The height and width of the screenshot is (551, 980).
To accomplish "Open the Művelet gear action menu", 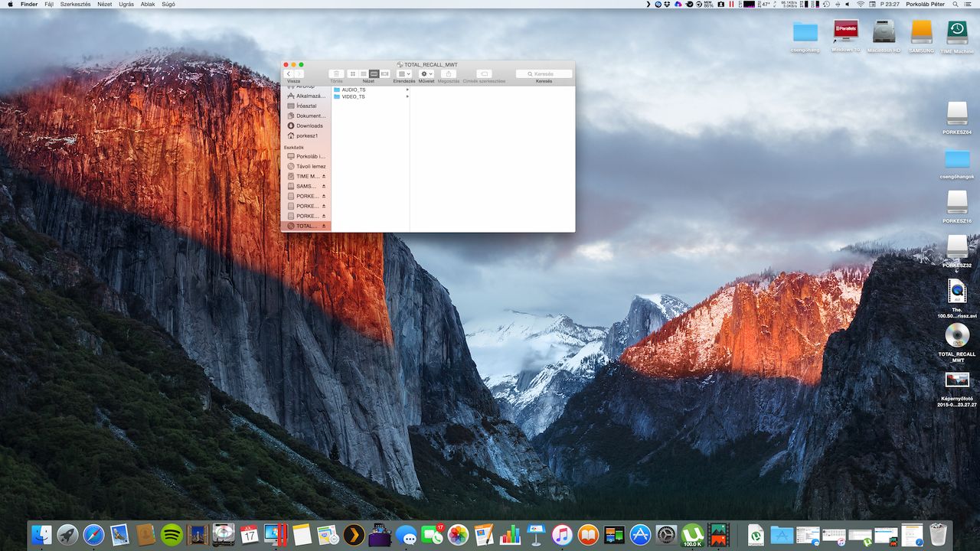I will pyautogui.click(x=426, y=73).
